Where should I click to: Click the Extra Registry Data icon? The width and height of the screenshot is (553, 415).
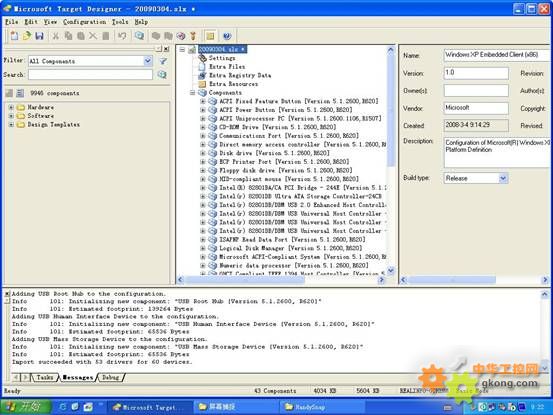202,75
